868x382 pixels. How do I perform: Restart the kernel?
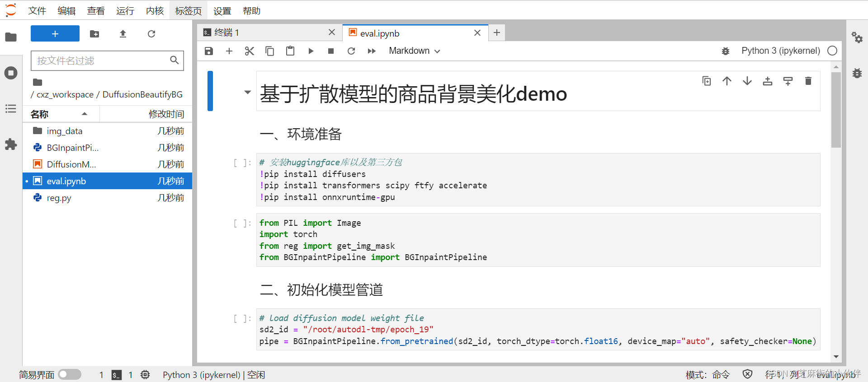351,51
